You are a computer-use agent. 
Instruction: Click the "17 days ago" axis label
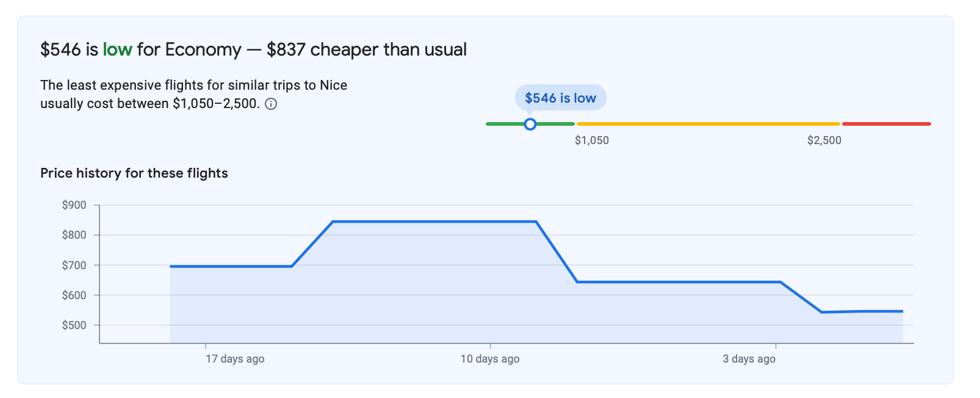pos(235,359)
